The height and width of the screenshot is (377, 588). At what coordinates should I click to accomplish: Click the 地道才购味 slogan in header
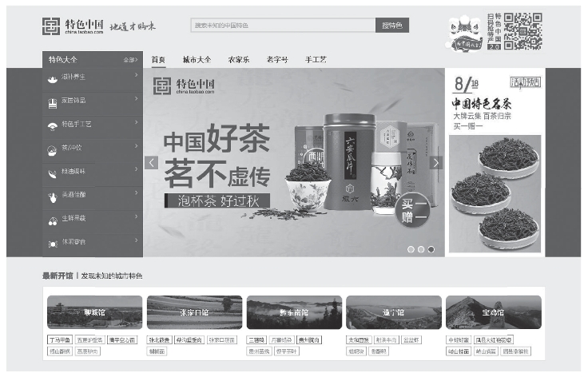point(133,26)
